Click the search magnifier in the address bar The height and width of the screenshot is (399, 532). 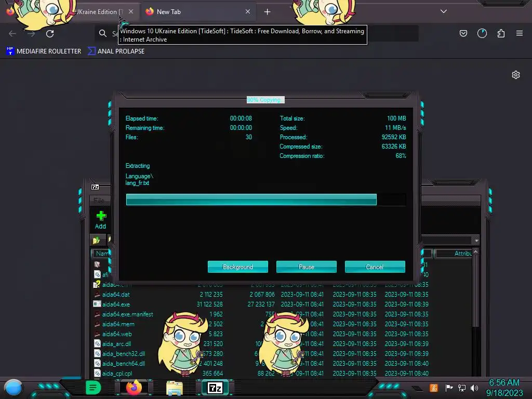102,33
